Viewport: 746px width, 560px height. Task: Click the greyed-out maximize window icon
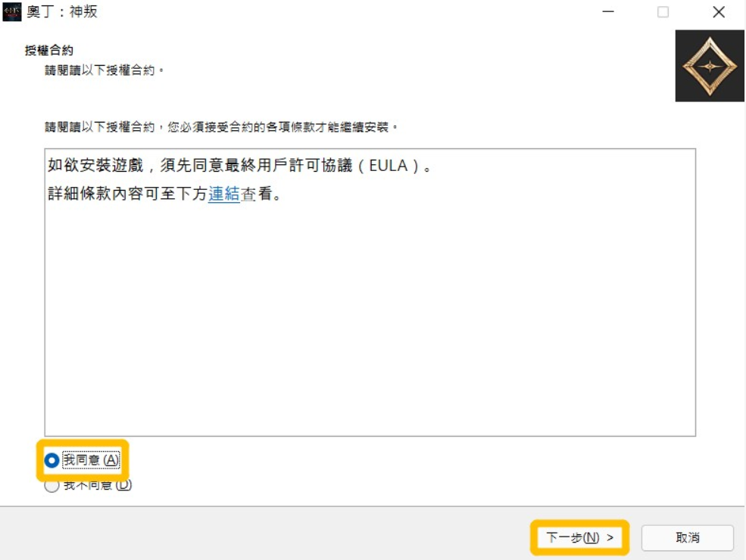(x=663, y=12)
